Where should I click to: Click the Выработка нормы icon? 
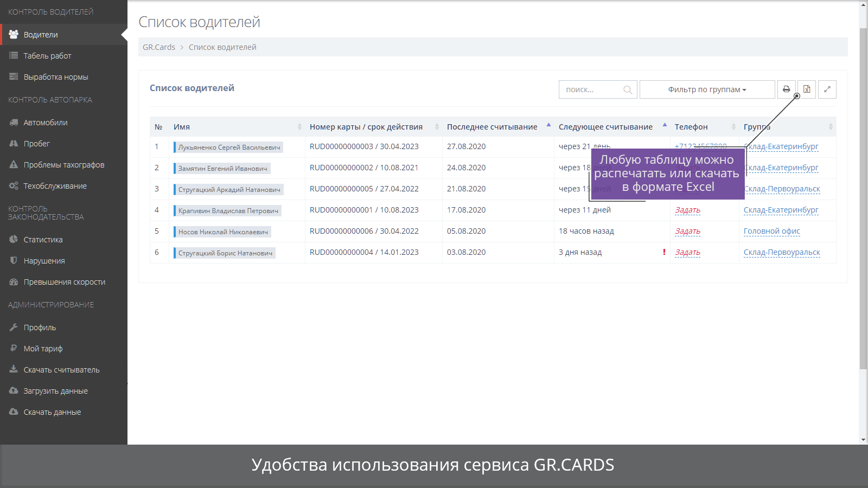[x=14, y=76]
